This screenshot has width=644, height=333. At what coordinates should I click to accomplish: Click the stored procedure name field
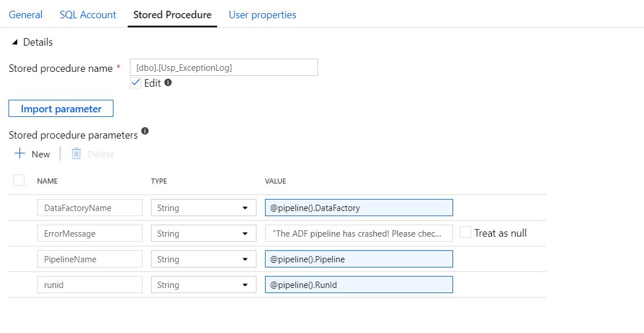pos(223,67)
